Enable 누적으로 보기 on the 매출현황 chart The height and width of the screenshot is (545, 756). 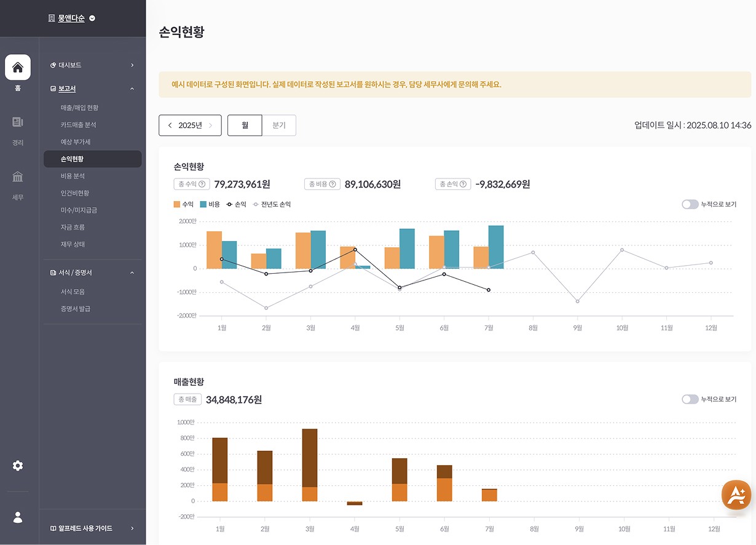(688, 399)
